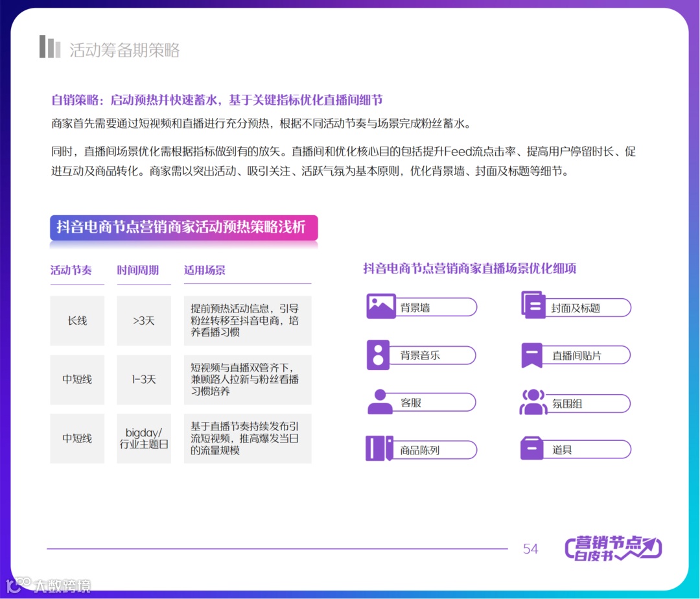Screen dimensions: 700x599
Task: Click the 基于直播节奏持续发布 scenario cell
Action: 248,438
